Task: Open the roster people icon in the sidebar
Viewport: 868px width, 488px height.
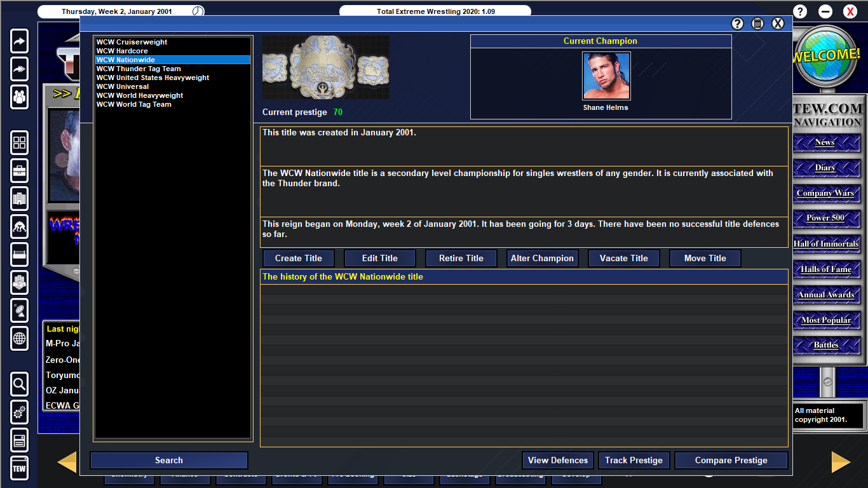Action: click(19, 97)
